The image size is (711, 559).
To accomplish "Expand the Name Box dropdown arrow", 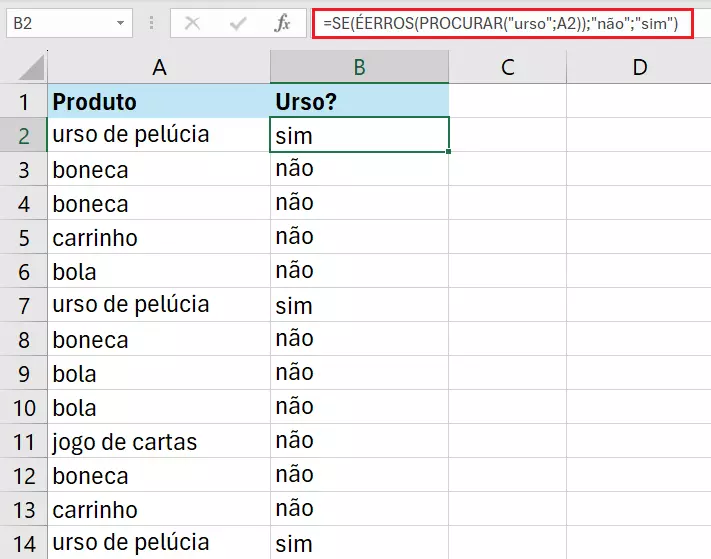I will [x=121, y=22].
